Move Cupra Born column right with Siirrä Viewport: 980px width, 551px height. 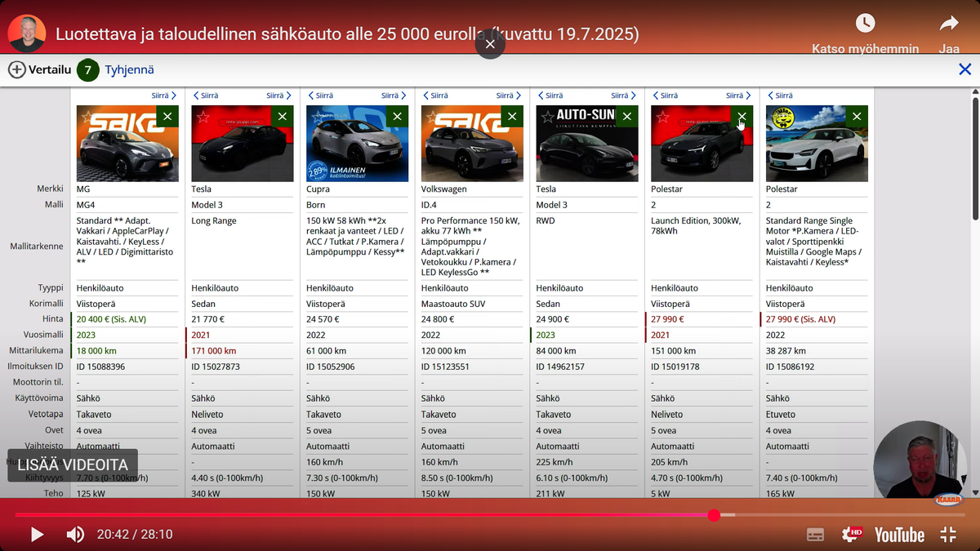click(394, 96)
